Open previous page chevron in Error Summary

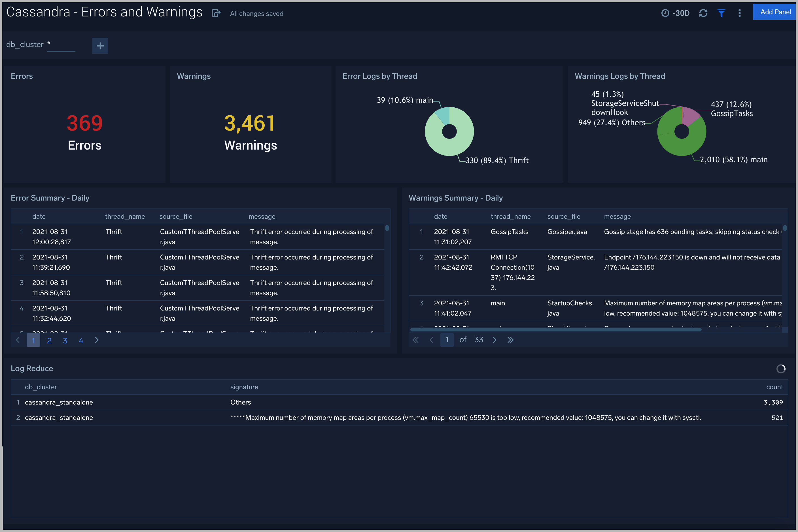[18, 340]
